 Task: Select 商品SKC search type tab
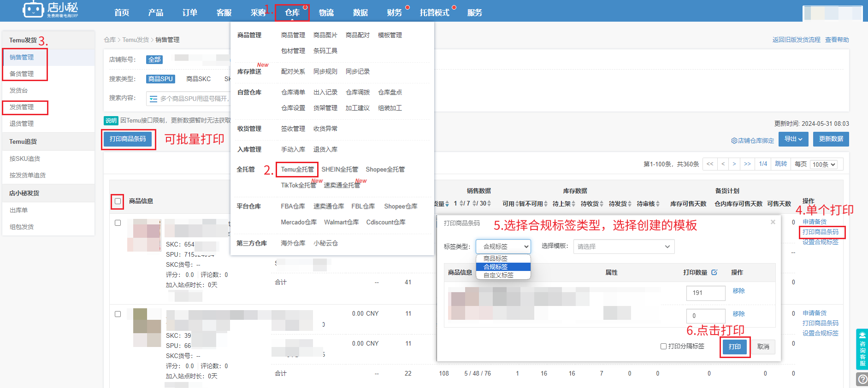pyautogui.click(x=199, y=79)
